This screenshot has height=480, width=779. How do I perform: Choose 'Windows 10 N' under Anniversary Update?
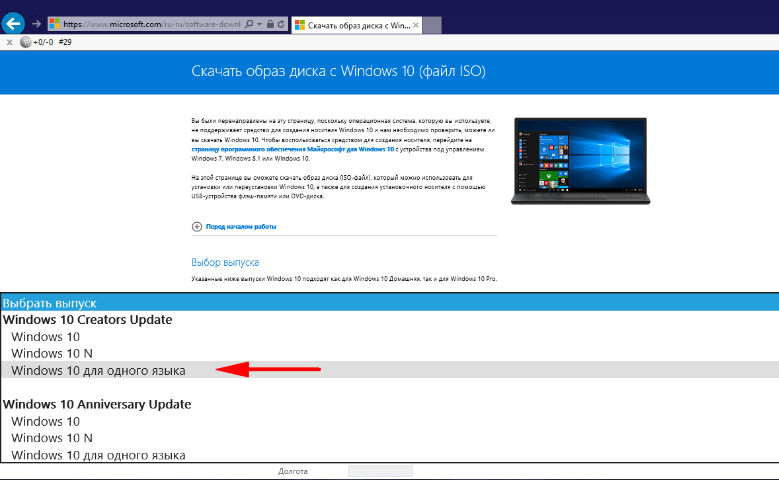390,438
